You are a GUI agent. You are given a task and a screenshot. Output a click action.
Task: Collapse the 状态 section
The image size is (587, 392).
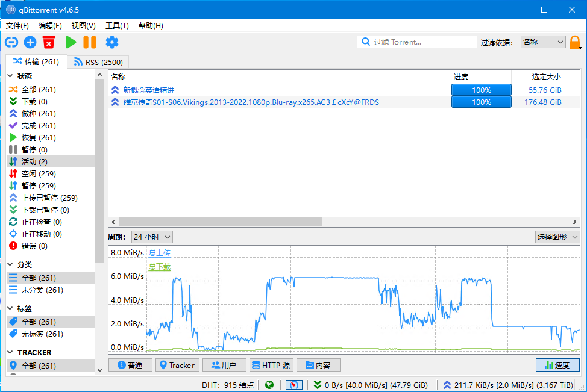(x=10, y=76)
